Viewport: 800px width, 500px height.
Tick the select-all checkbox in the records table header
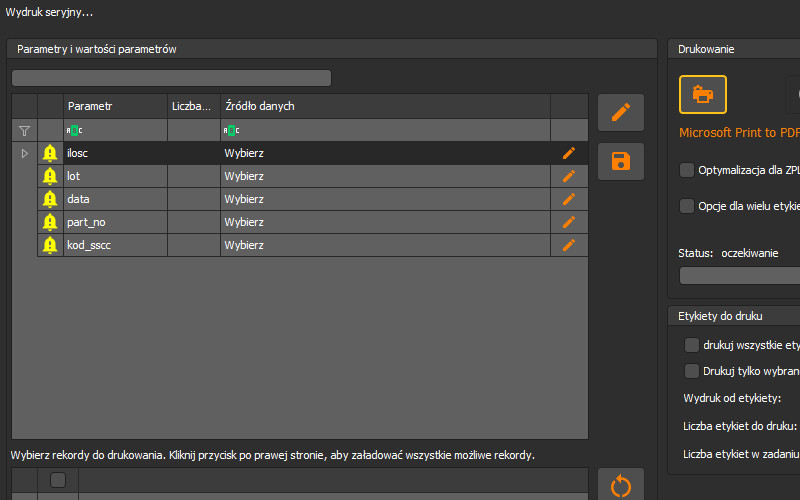[x=58, y=480]
